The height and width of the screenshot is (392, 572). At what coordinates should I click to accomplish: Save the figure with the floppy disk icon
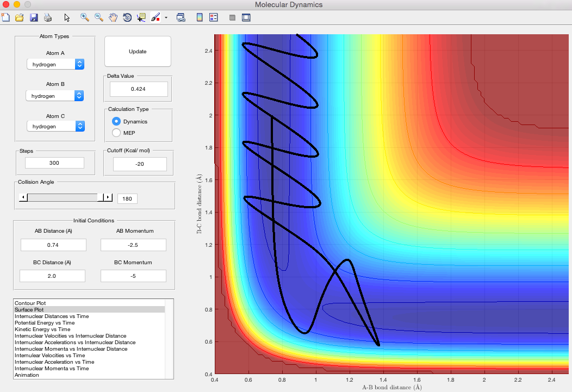[x=34, y=17]
